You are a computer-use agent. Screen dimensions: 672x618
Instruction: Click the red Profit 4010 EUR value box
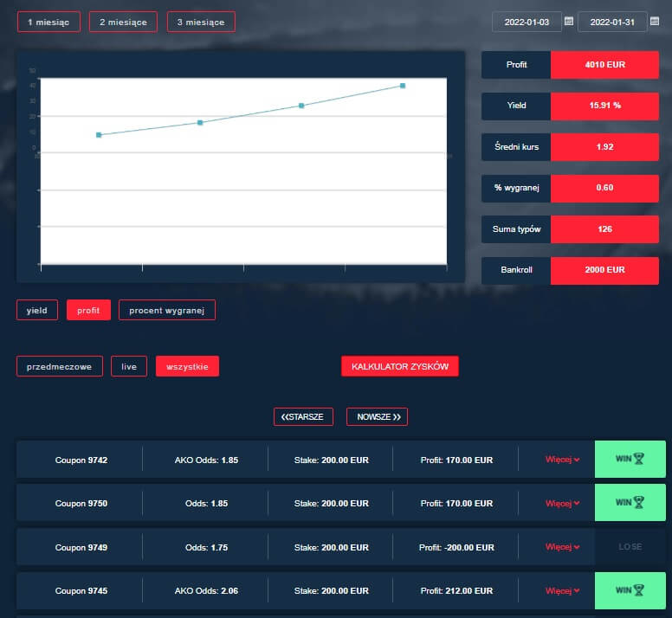[604, 65]
